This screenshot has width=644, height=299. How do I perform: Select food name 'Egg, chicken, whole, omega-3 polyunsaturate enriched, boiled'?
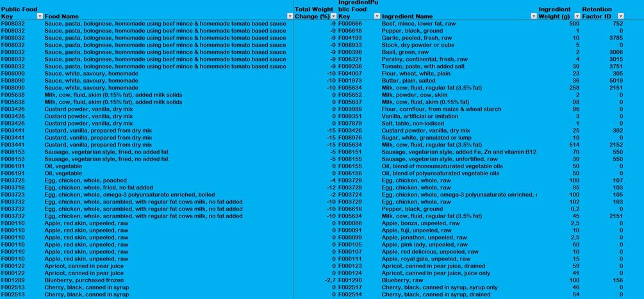click(x=129, y=195)
